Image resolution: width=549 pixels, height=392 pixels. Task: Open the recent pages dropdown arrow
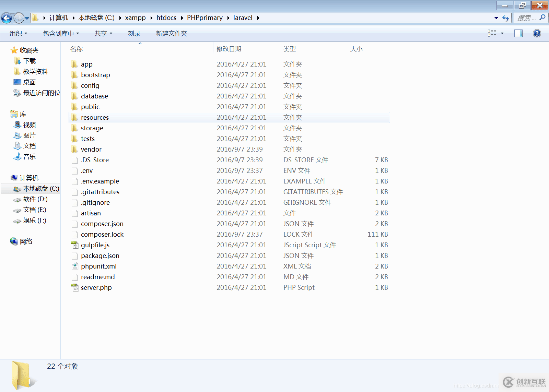point(27,18)
